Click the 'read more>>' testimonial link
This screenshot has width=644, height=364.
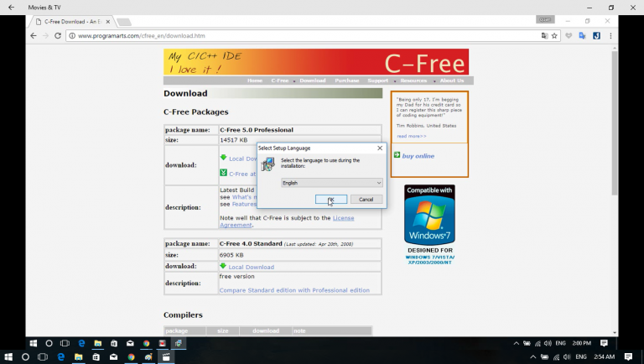point(412,136)
